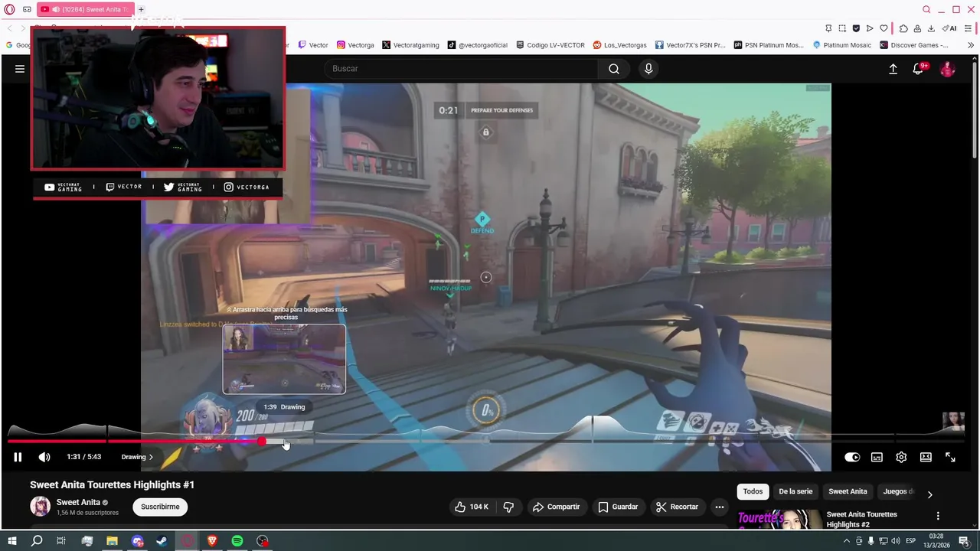Enter fullscreen mode
Image resolution: width=980 pixels, height=551 pixels.
pos(950,457)
